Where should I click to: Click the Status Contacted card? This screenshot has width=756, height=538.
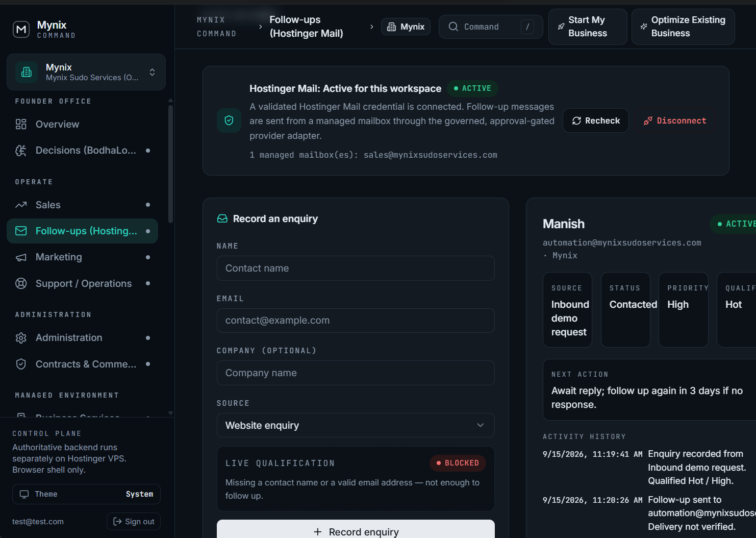625,310
